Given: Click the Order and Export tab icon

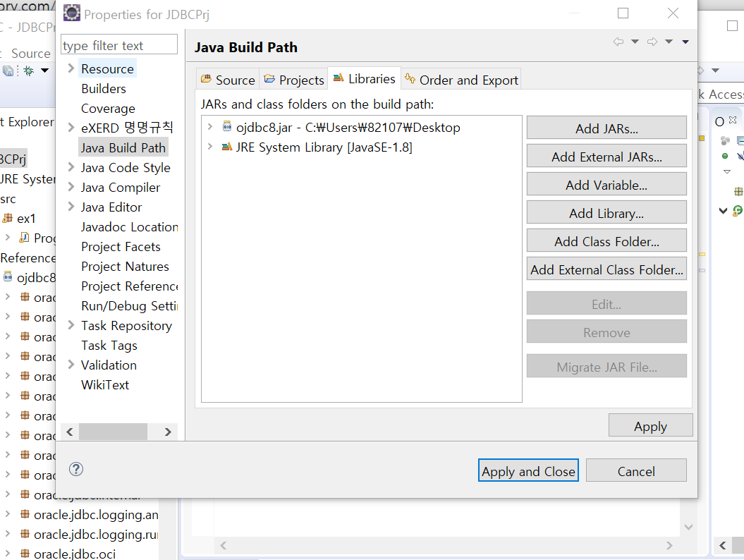Looking at the screenshot, I should [410, 78].
